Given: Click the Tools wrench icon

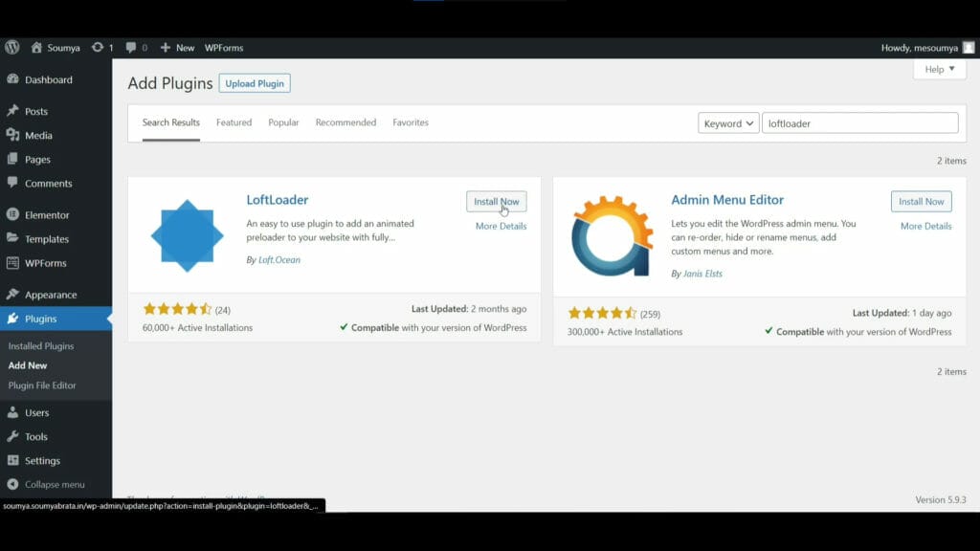Looking at the screenshot, I should (13, 436).
